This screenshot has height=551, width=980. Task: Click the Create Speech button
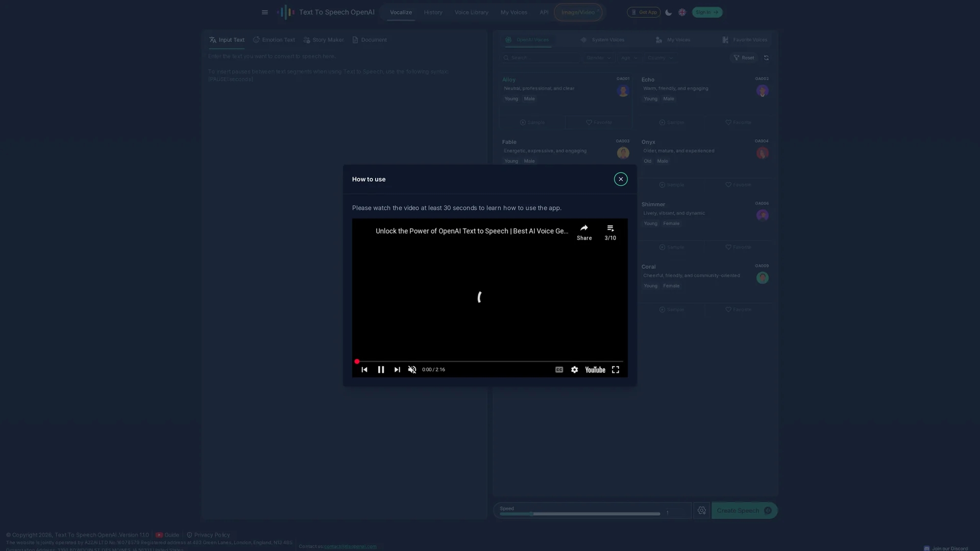744,511
